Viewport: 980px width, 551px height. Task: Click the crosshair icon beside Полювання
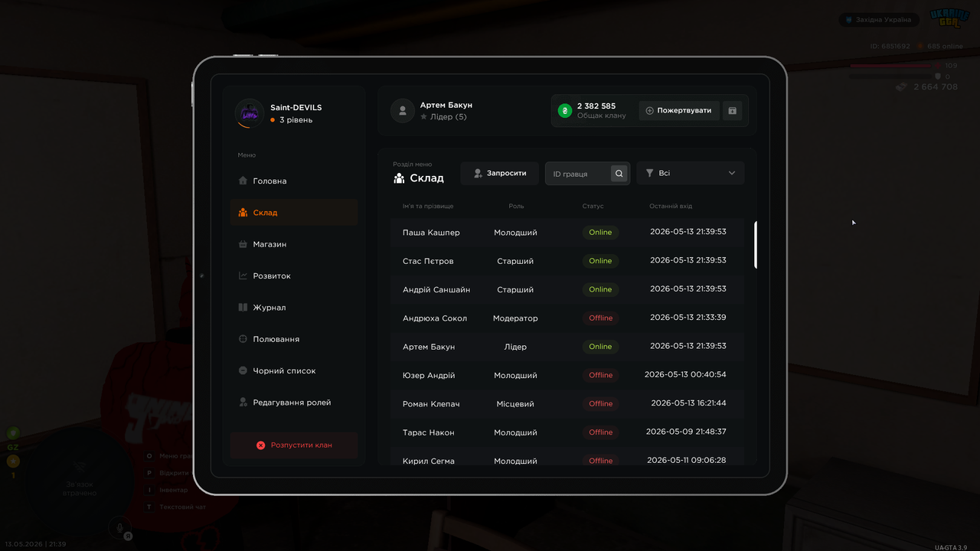(243, 339)
